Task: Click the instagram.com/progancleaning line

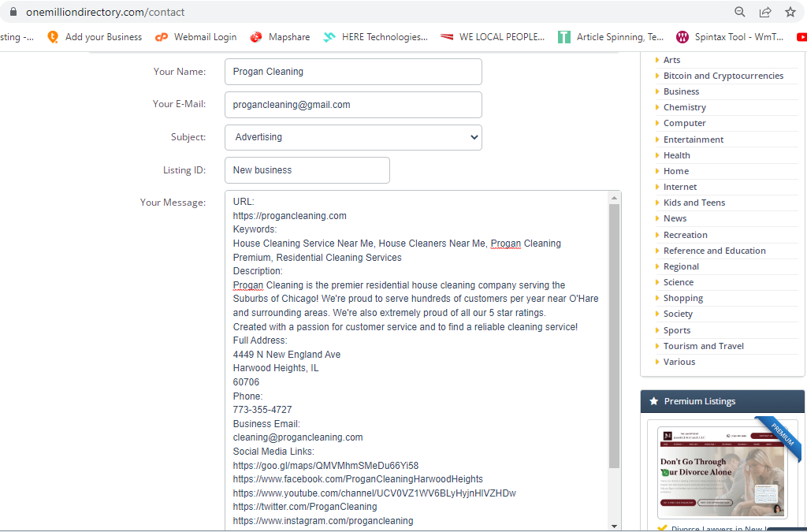Action: 322,521
